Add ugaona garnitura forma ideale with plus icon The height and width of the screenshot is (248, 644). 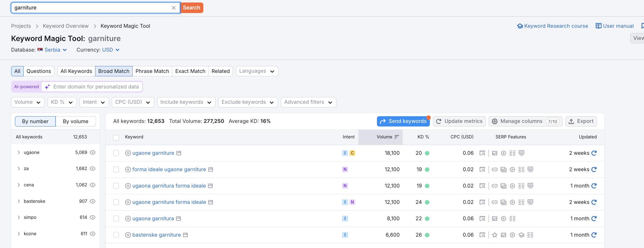pos(128,186)
